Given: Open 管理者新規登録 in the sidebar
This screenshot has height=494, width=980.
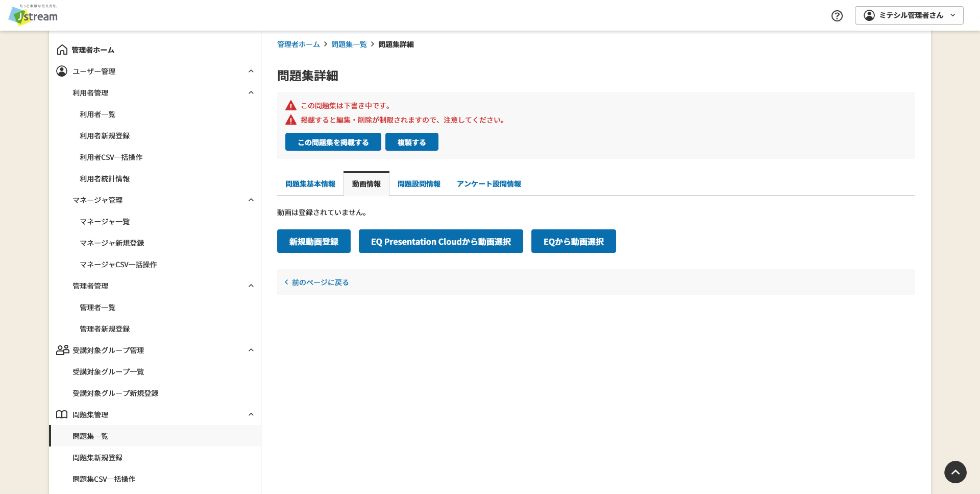Looking at the screenshot, I should coord(105,329).
